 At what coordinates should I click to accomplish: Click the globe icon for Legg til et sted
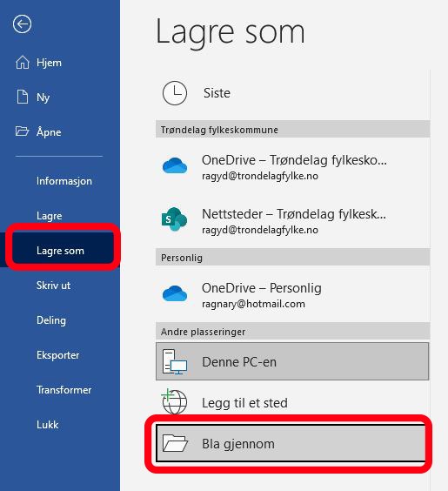point(174,401)
